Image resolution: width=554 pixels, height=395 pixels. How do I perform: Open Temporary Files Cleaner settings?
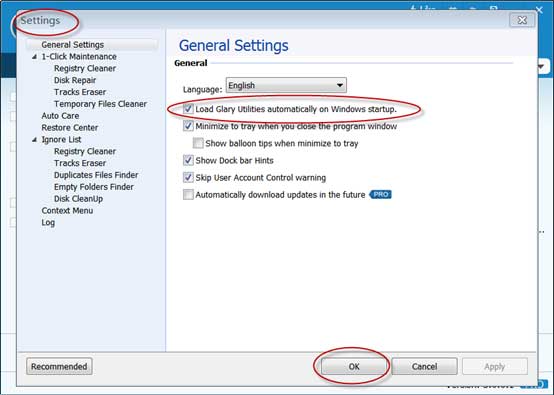(x=100, y=104)
